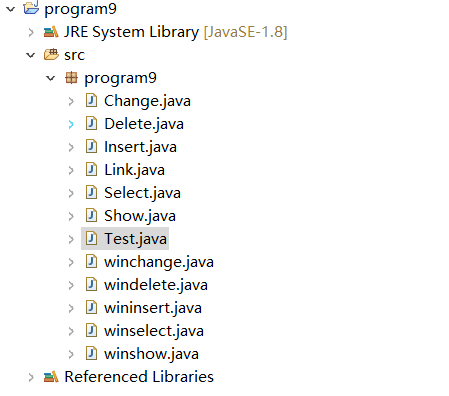Expand the Referenced Libraries node

(31, 377)
